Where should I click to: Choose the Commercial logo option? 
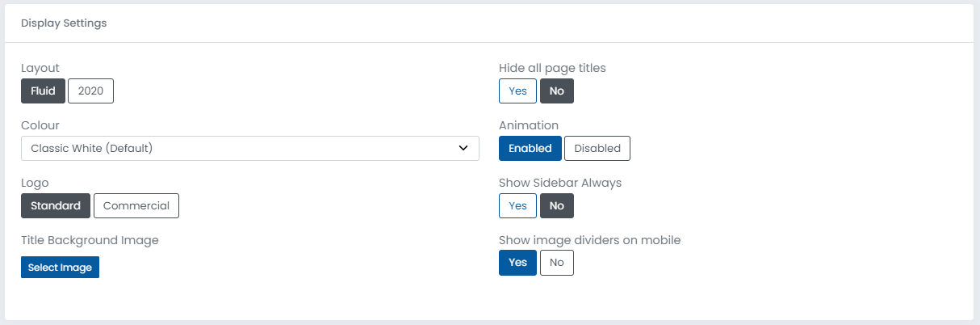(136, 206)
